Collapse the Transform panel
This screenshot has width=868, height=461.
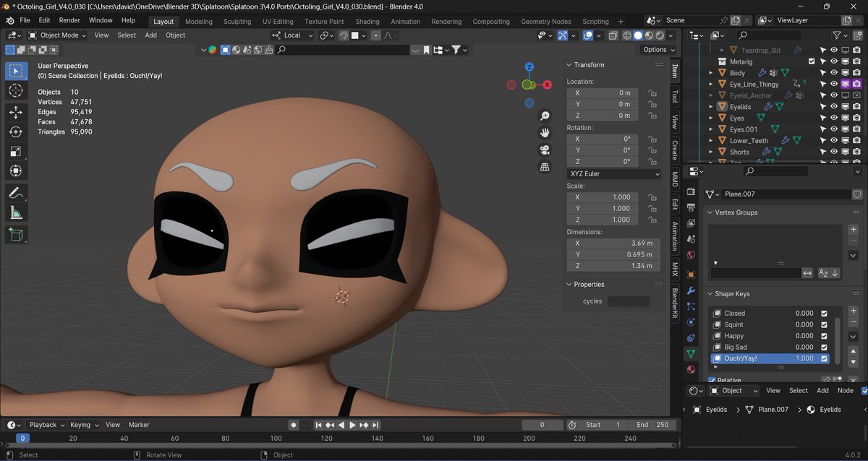pos(569,65)
